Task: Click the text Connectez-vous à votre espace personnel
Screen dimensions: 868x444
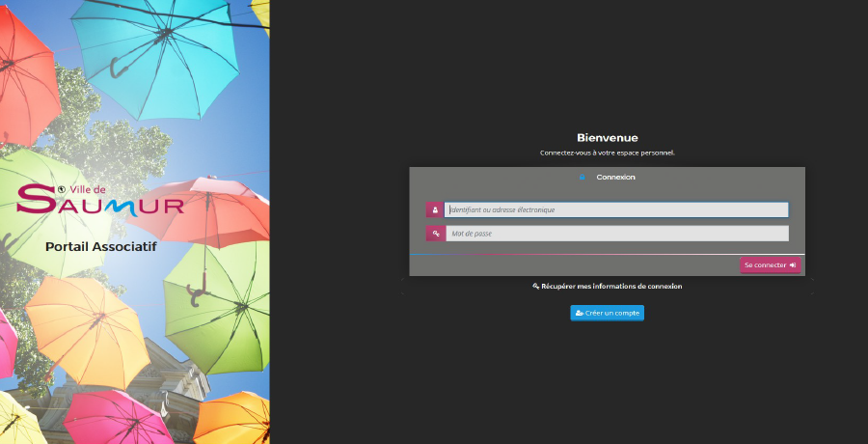Action: (x=608, y=153)
